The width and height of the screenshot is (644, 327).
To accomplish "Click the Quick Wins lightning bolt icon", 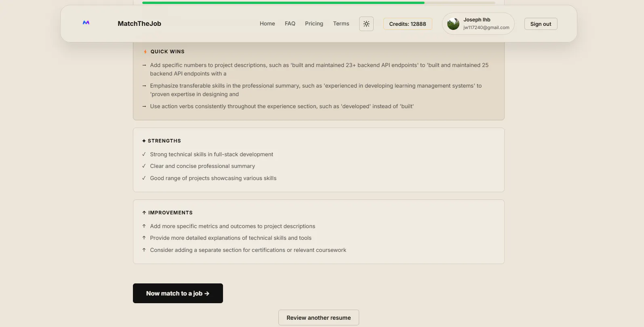I will coord(145,52).
